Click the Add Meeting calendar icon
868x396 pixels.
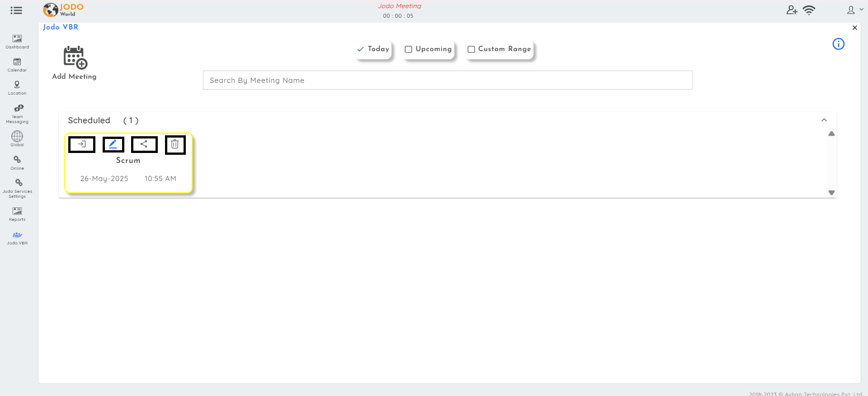pos(75,57)
